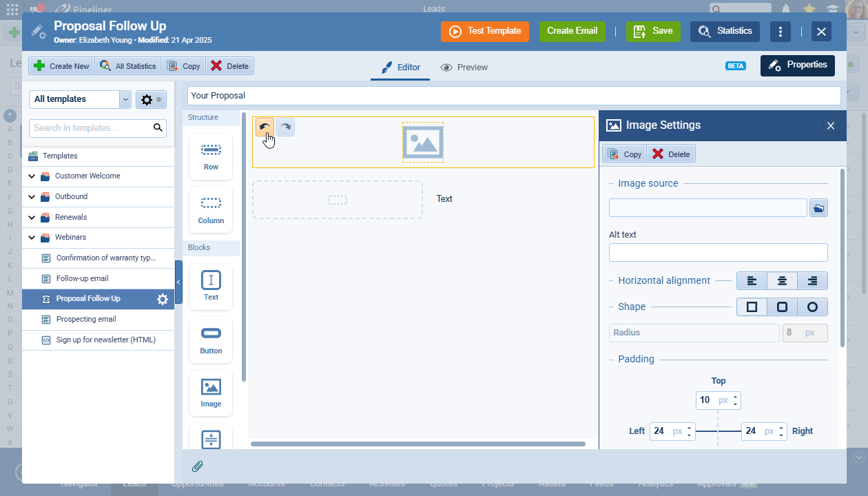868x496 pixels.
Task: Set horizontal alignment to center
Action: 782,281
